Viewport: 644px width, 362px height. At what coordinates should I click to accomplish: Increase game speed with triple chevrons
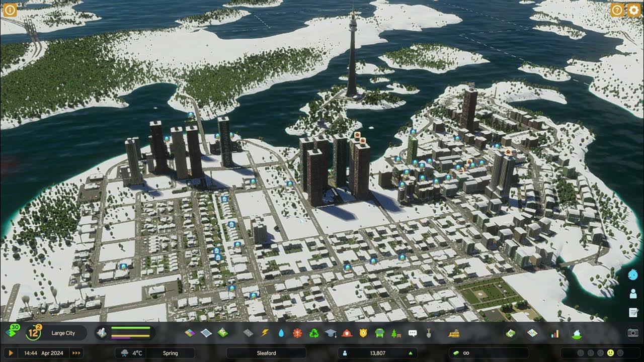(77, 352)
